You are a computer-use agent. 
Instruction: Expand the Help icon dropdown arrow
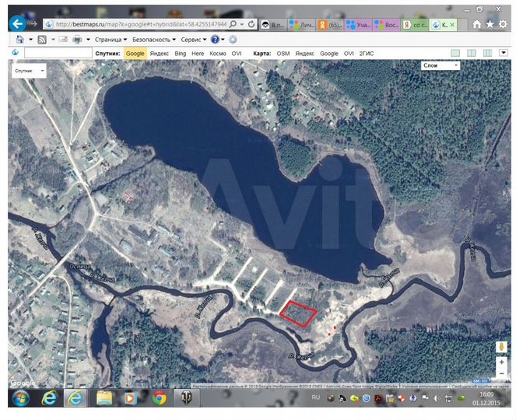click(x=223, y=40)
